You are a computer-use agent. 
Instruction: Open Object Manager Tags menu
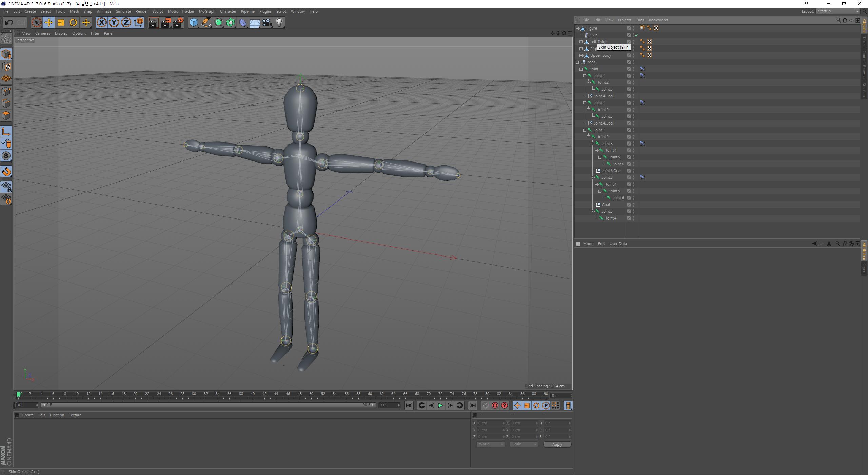(x=640, y=20)
